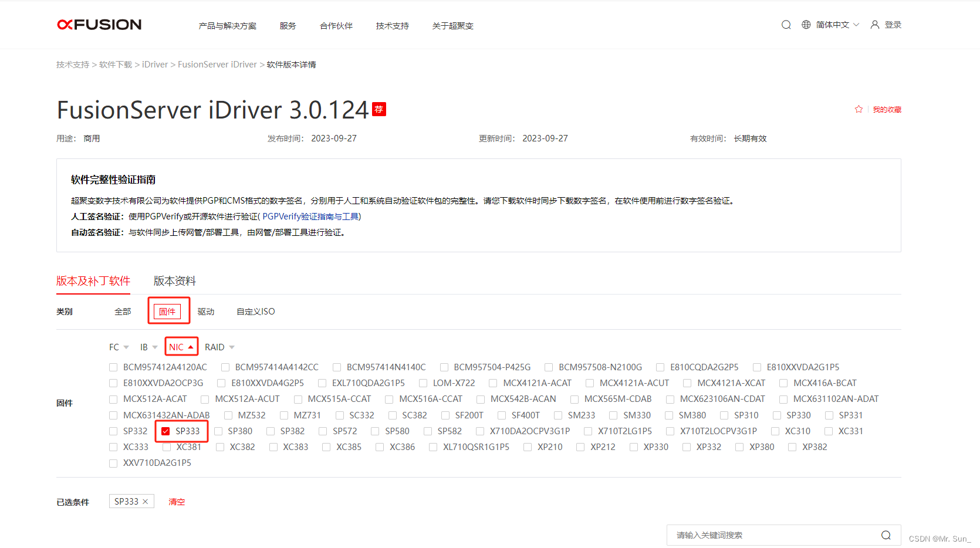Check the SP380 checkbox

point(218,431)
